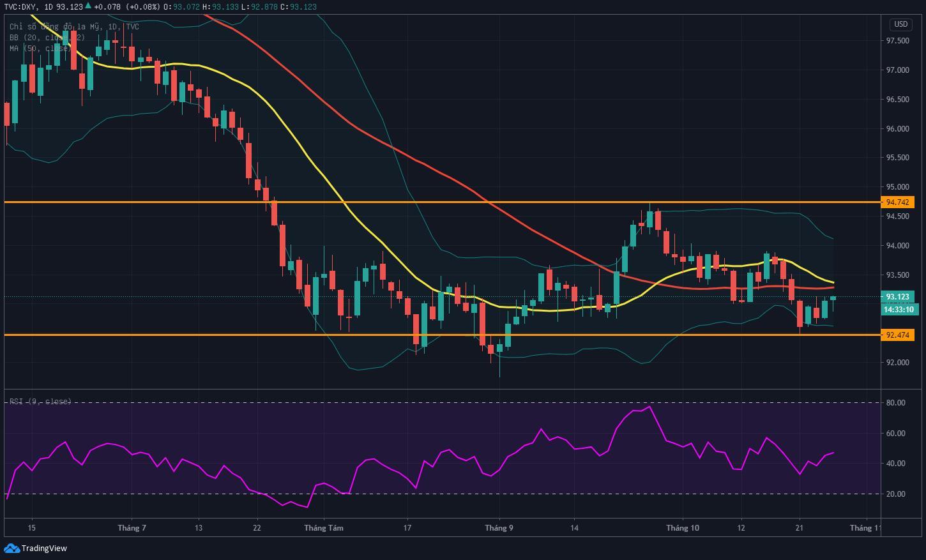Click the Tháng Tám time axis label
The image size is (926, 560).
click(x=324, y=528)
